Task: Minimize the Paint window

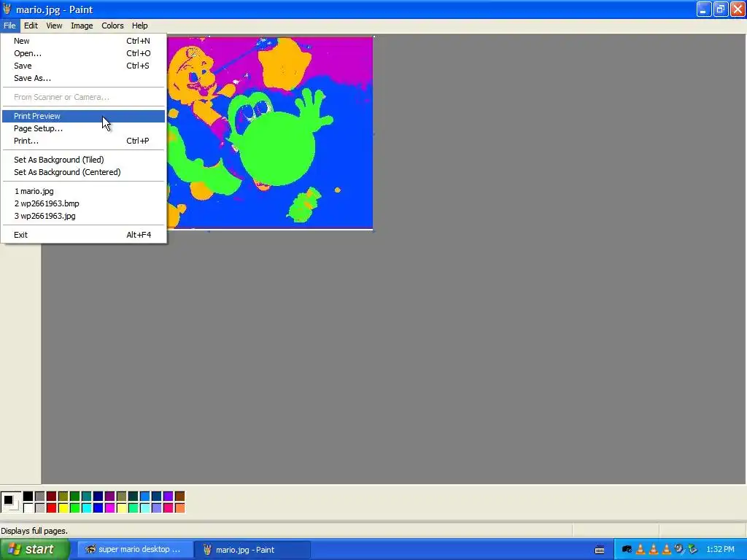Action: click(x=704, y=9)
